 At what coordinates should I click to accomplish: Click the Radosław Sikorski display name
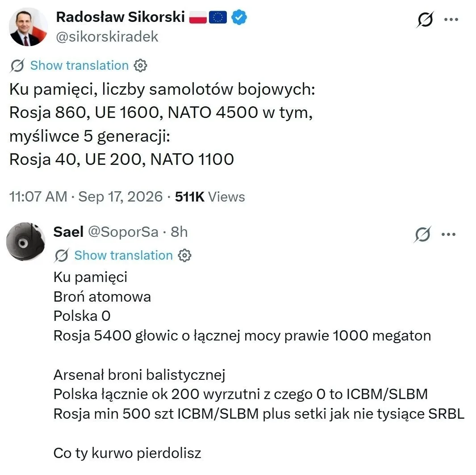tap(121, 17)
